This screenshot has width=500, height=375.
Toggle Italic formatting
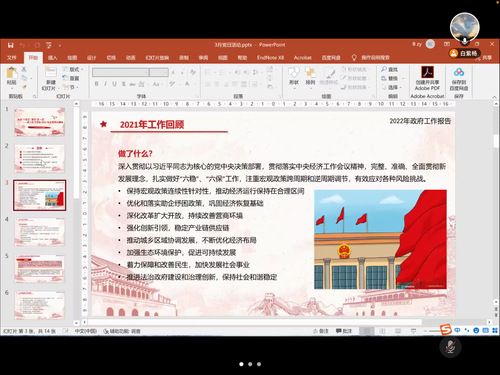pyautogui.click(x=105, y=84)
